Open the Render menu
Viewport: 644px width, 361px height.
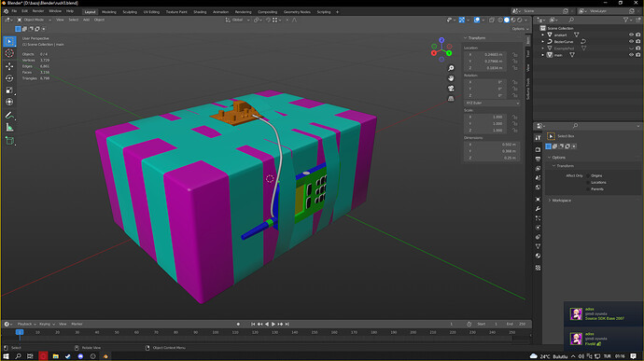click(x=38, y=11)
